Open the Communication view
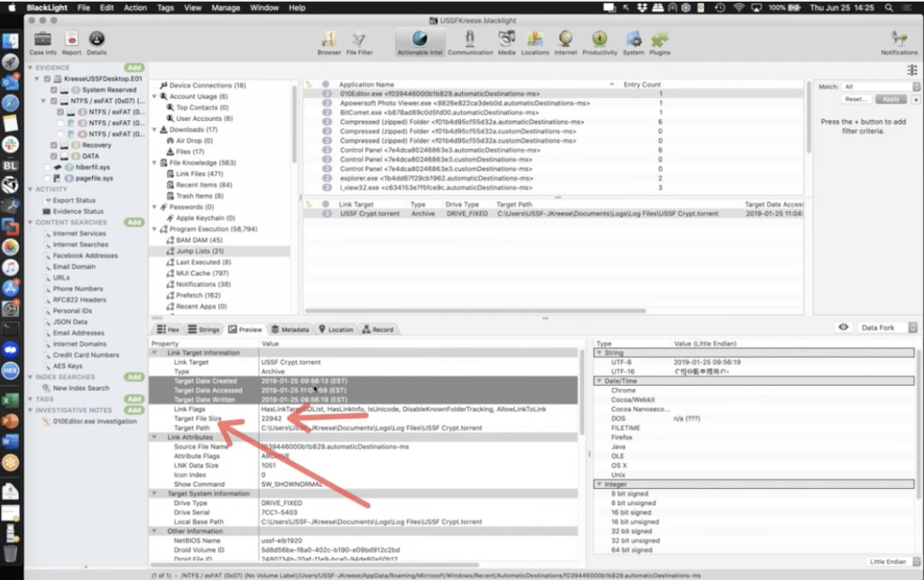Viewport: 924px width, 580px height. (x=469, y=43)
